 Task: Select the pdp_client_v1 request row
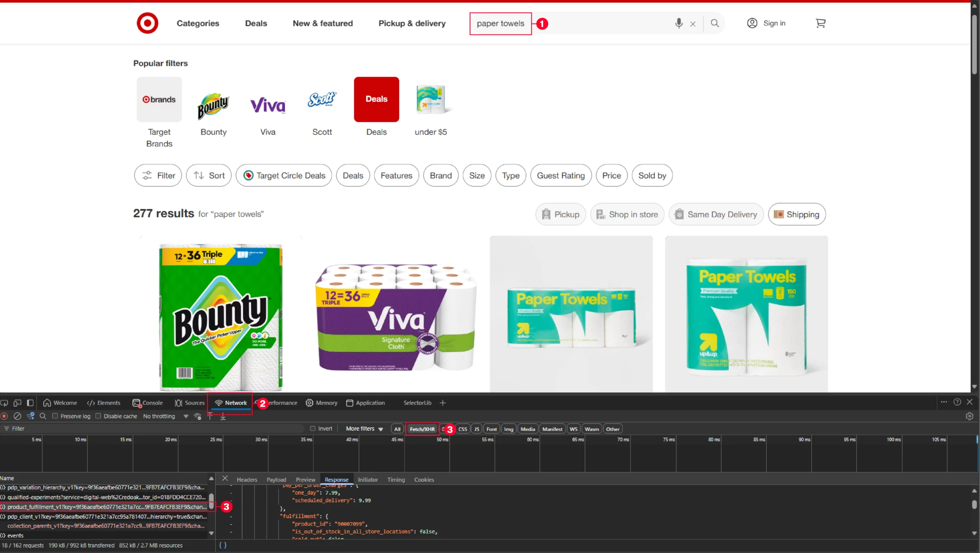(104, 516)
